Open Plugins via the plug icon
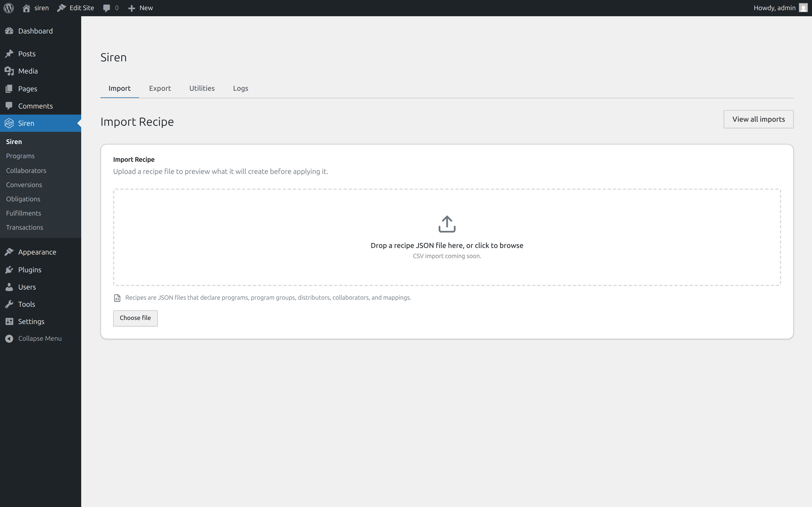The image size is (812, 507). pyautogui.click(x=9, y=269)
